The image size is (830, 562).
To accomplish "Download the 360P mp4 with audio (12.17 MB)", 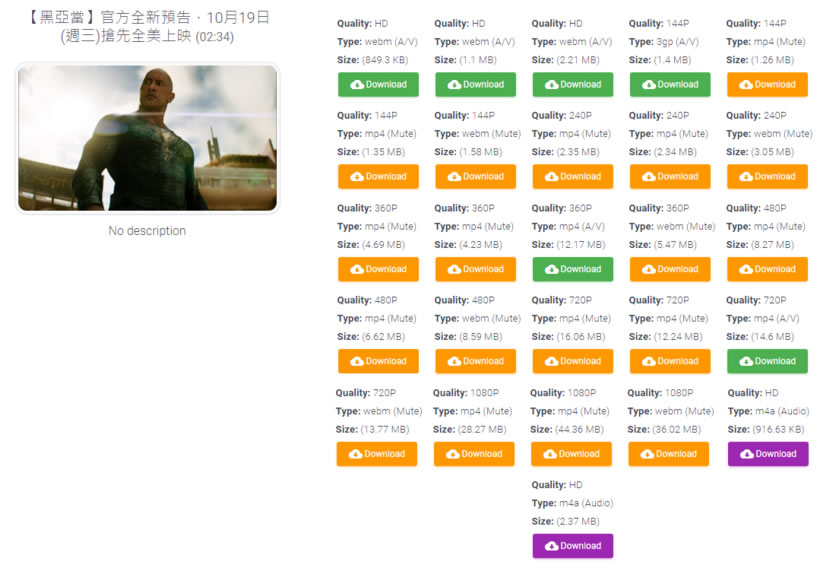I will [572, 269].
